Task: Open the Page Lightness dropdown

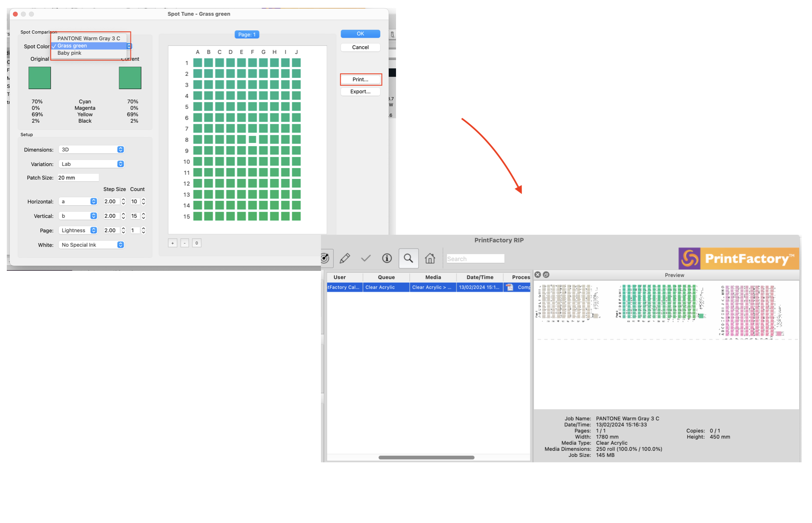Action: pyautogui.click(x=78, y=230)
